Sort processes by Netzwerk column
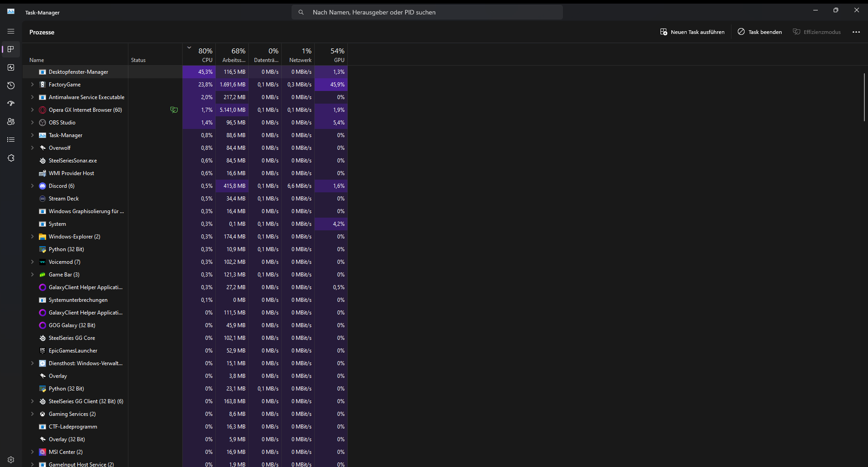 click(x=298, y=55)
